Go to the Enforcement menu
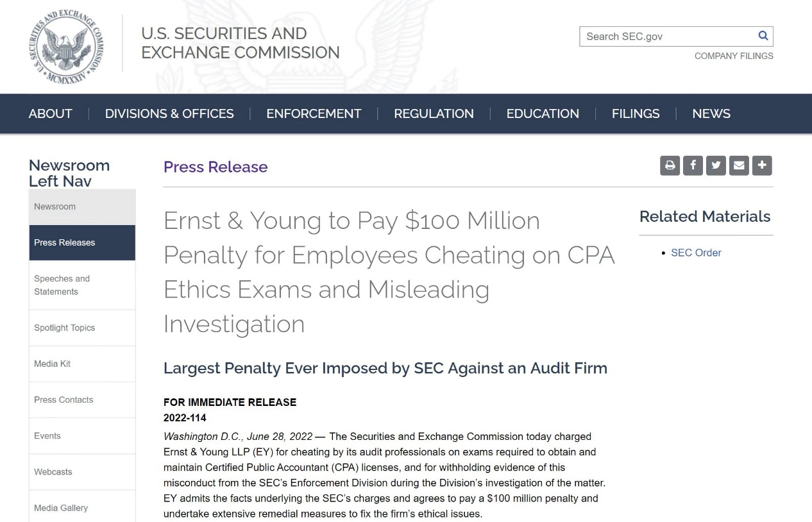 (314, 114)
